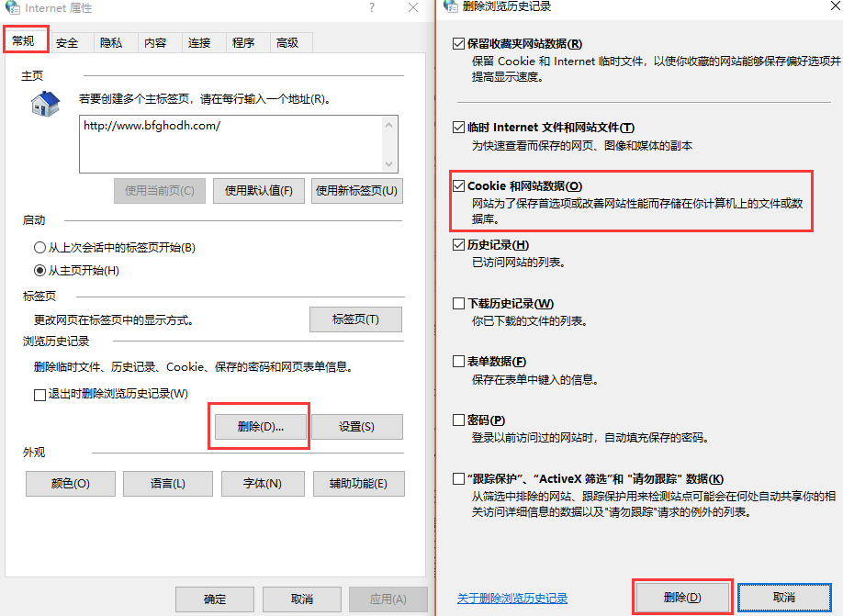Switch to the 安全 tab

pyautogui.click(x=68, y=42)
